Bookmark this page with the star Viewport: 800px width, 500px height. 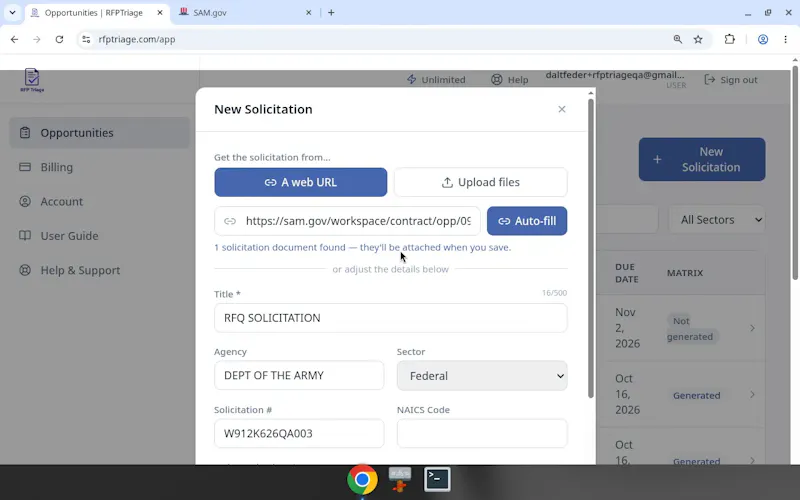tap(698, 39)
